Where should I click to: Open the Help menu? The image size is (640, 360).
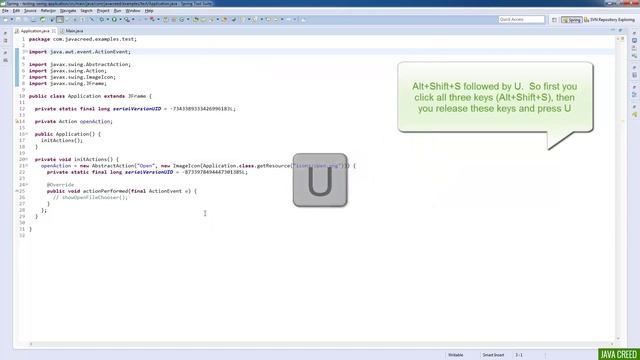pyautogui.click(x=149, y=11)
